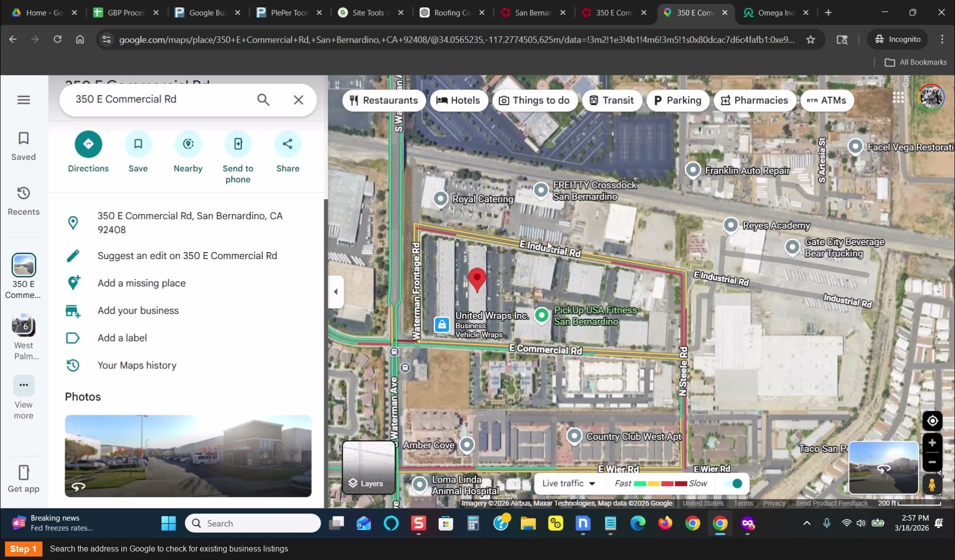
Task: Filter map by Things to do
Action: [x=534, y=100]
